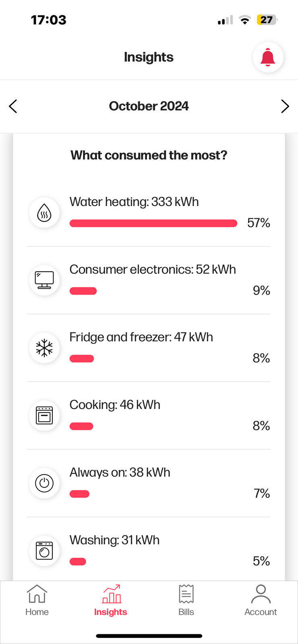This screenshot has width=298, height=644.
Task: Click the Water heating usage bar
Action: (x=153, y=223)
